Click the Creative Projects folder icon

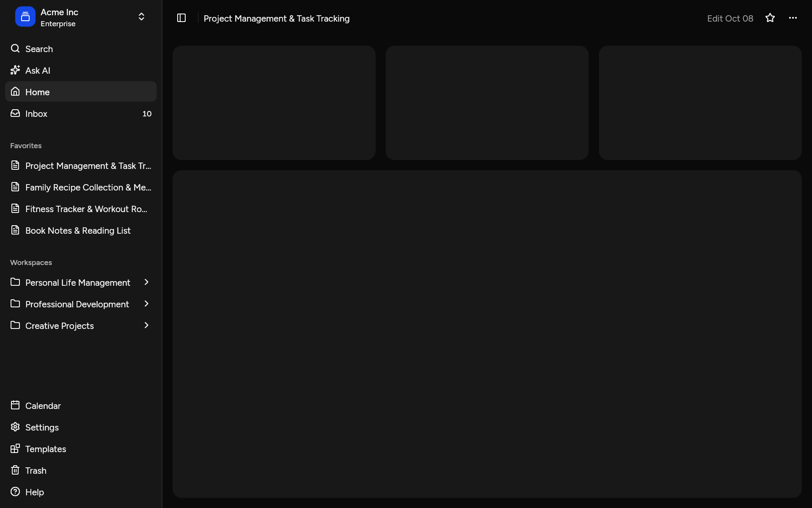pos(15,326)
